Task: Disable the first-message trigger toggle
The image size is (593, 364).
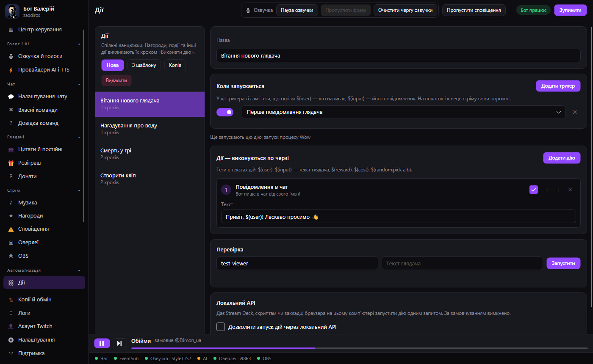Action: tap(225, 112)
